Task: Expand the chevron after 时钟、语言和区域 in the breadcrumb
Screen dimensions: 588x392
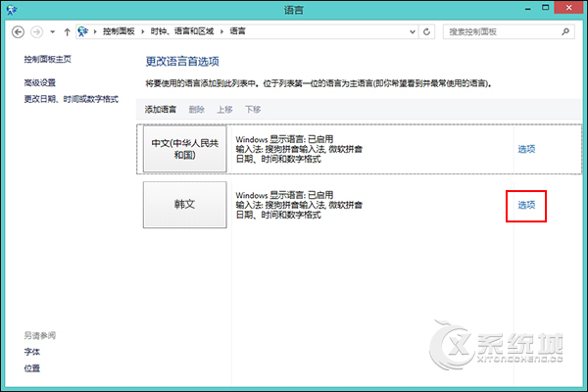Action: pos(221,31)
